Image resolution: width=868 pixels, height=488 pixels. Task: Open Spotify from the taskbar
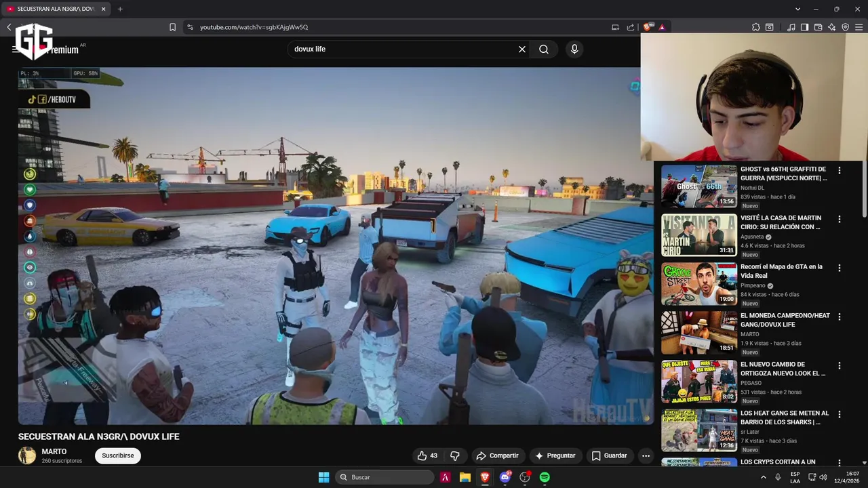[x=545, y=477]
